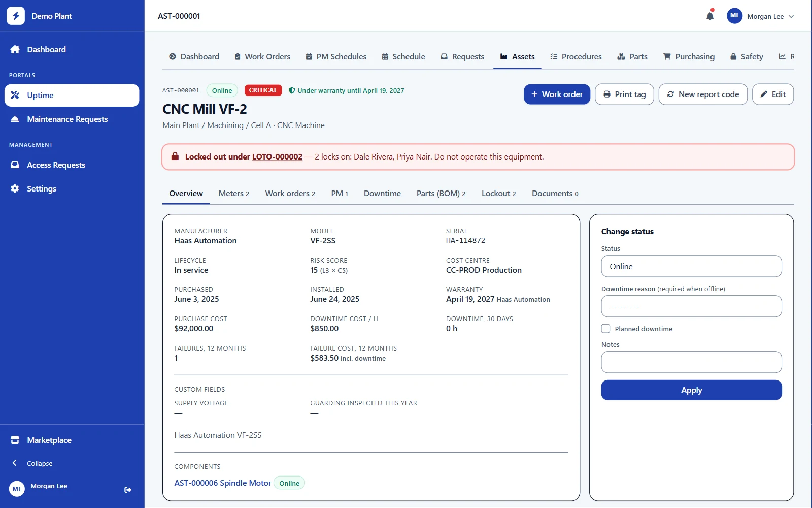Expand the Morgan Lee user menu
This screenshot has height=508, width=812.
[x=760, y=16]
